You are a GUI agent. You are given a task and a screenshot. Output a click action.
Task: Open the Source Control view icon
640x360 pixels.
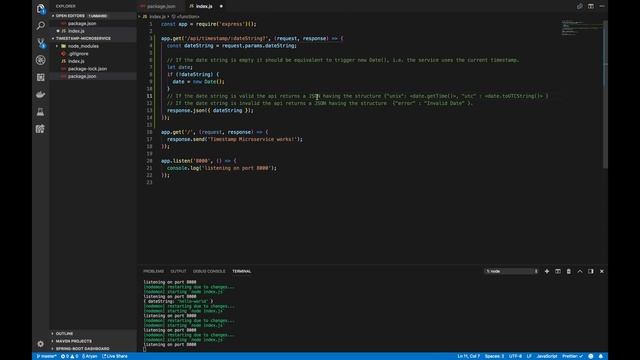point(40,43)
